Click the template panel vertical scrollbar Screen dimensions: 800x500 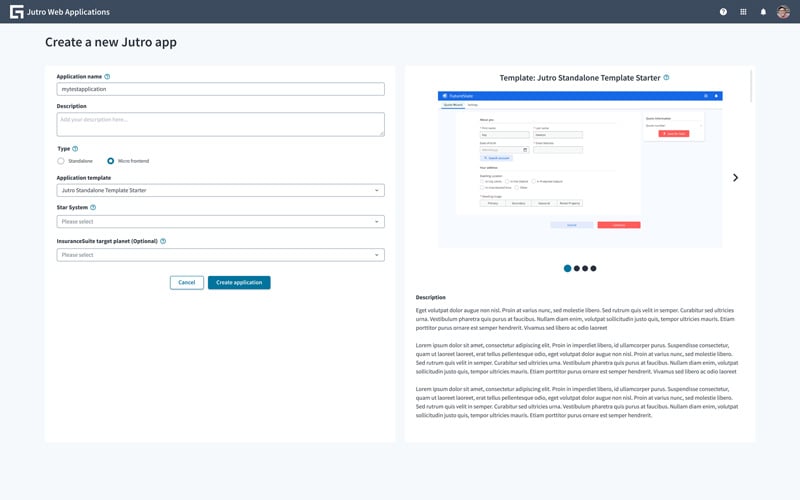click(x=751, y=87)
